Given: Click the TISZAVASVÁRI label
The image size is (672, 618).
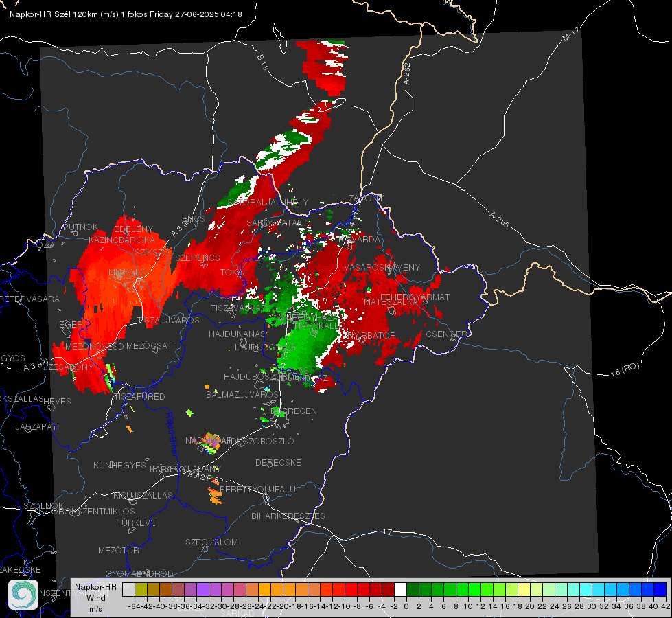Looking at the screenshot, I should point(240,308).
